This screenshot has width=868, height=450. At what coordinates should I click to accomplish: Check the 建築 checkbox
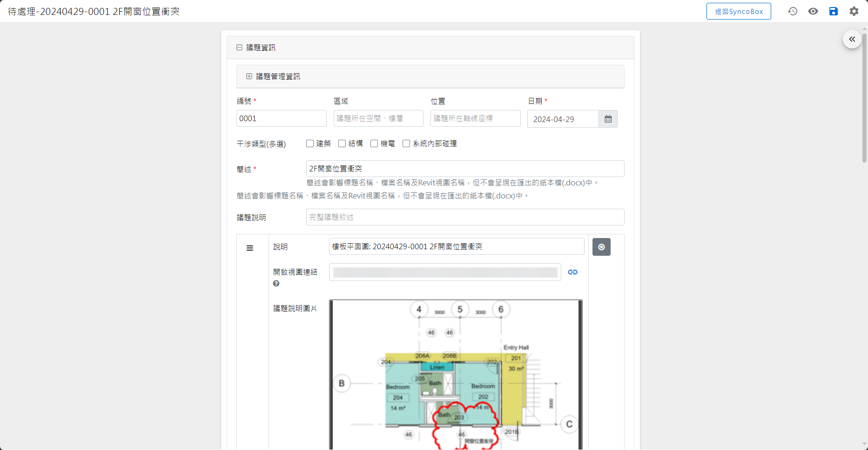(x=310, y=143)
